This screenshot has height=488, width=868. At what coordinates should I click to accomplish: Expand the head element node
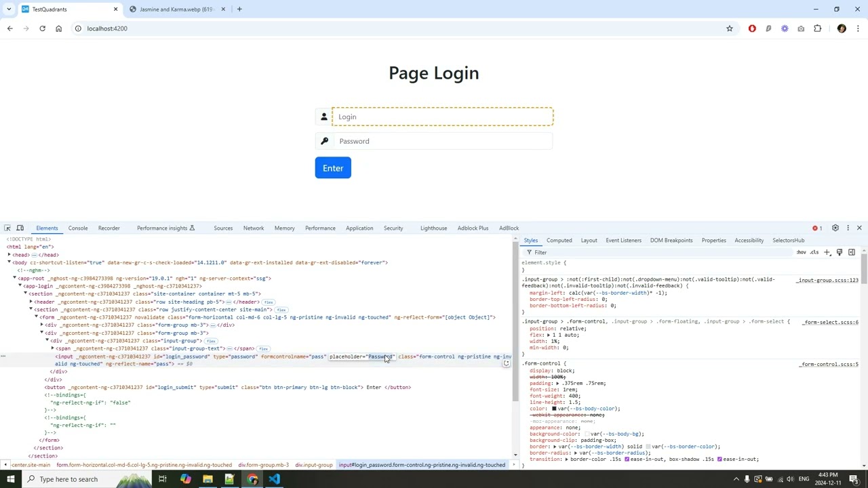(9, 255)
